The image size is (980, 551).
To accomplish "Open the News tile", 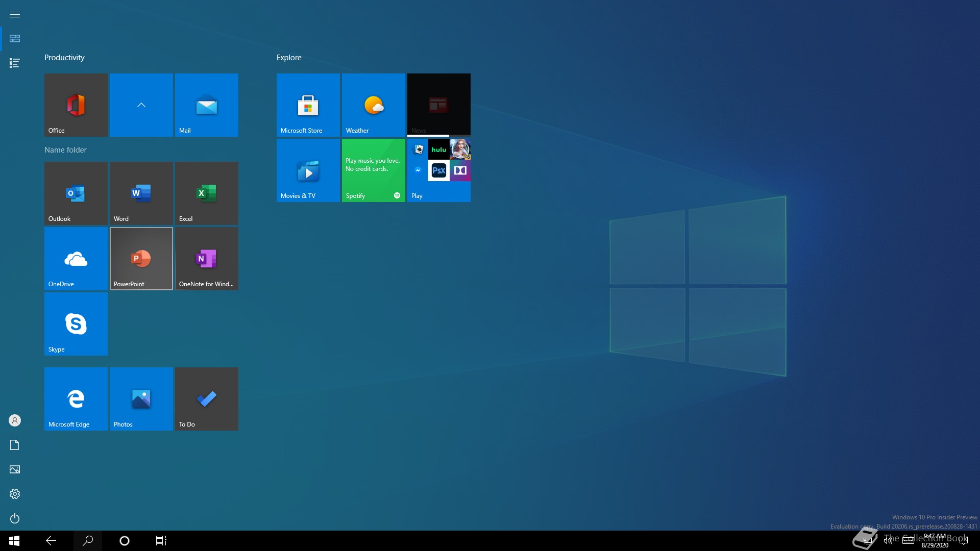I will [x=438, y=105].
